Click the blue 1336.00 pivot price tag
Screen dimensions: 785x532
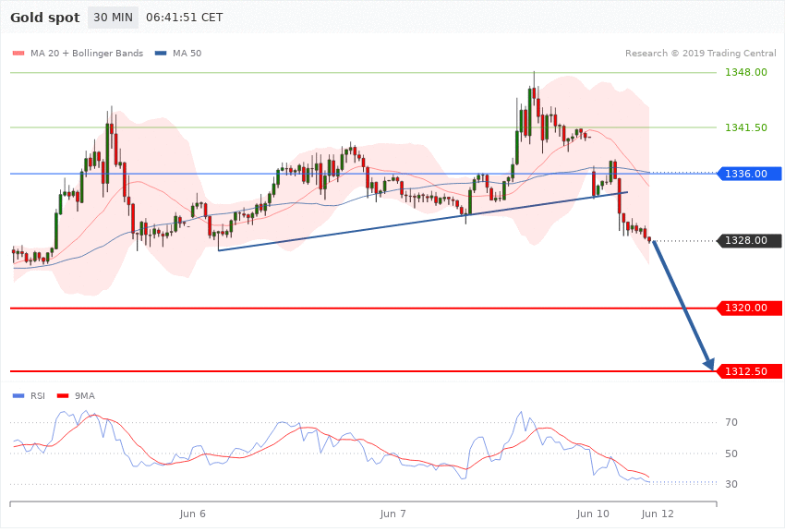pyautogui.click(x=750, y=174)
